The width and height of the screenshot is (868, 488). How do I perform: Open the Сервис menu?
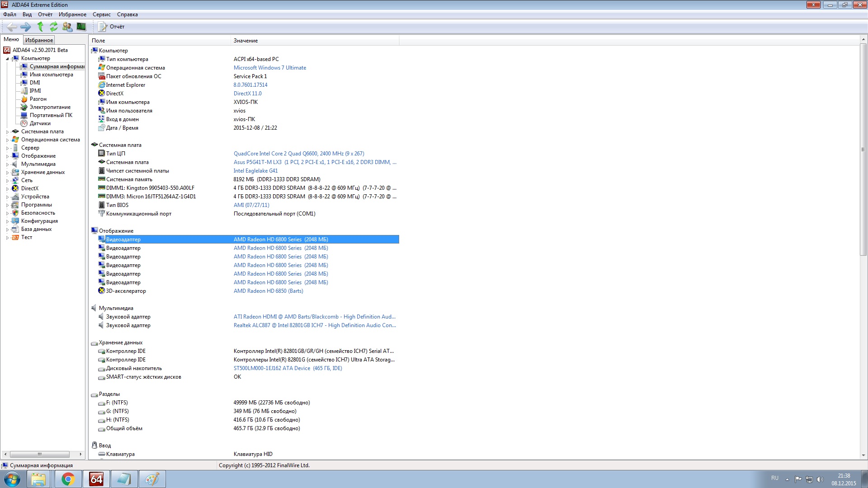click(101, 14)
